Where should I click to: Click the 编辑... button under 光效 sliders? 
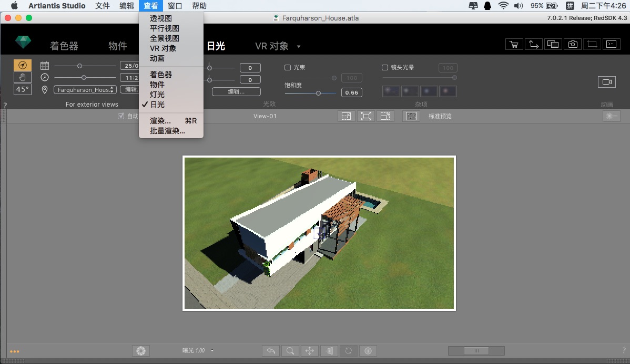click(x=236, y=91)
